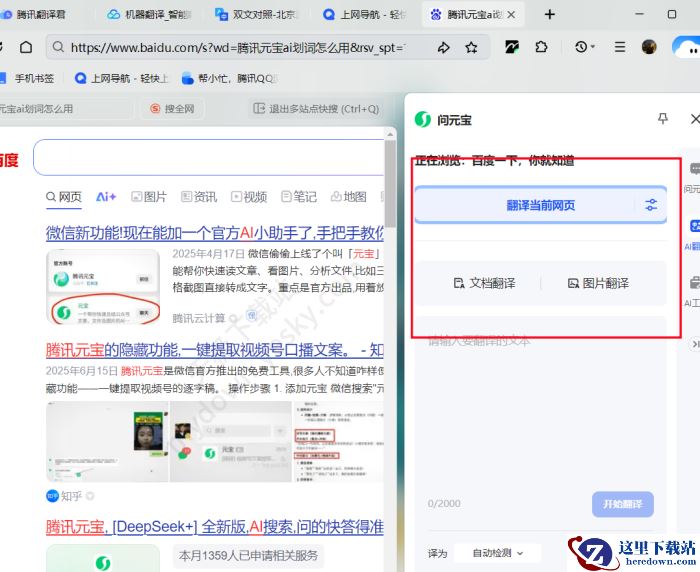
Task: Click the 搜全网 button
Action: [173, 109]
